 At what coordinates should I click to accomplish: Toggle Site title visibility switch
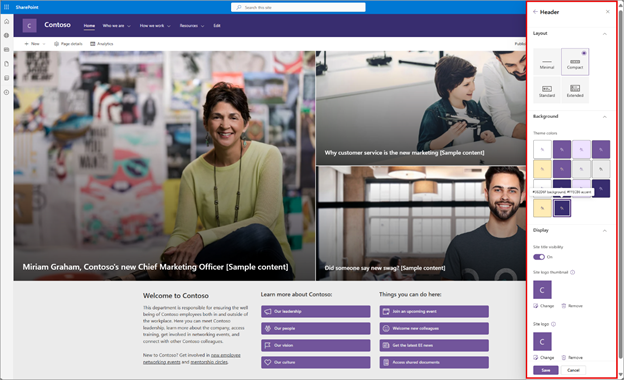(x=539, y=257)
